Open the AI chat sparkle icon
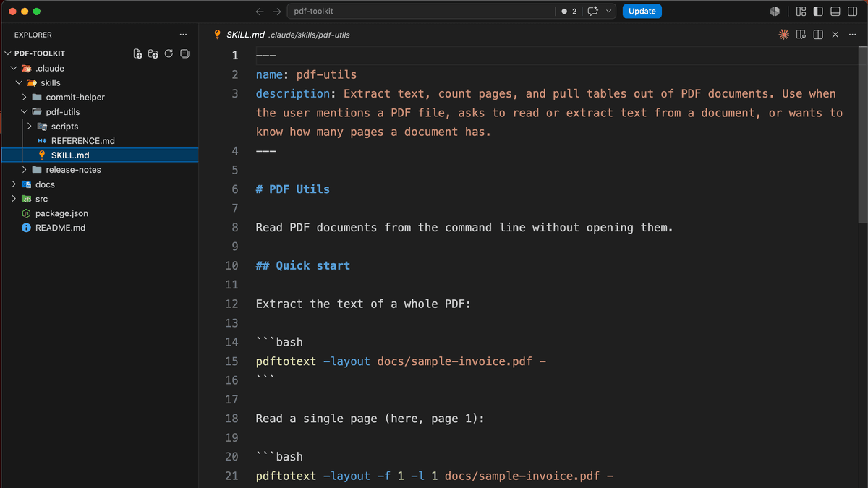 tap(593, 11)
